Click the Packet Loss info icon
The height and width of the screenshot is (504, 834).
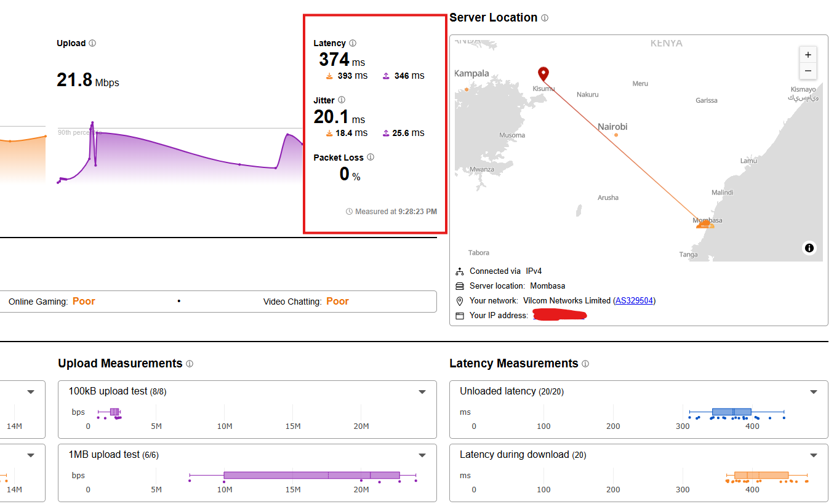click(371, 157)
